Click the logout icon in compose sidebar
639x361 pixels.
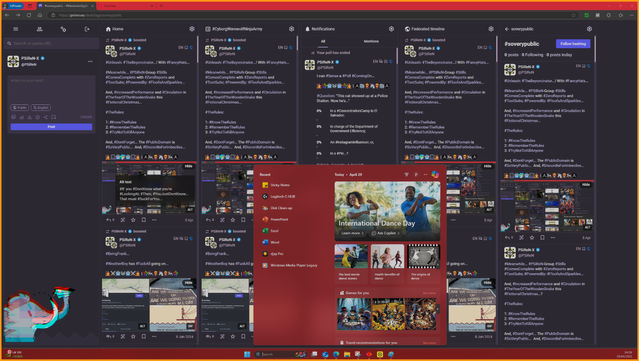(87, 29)
